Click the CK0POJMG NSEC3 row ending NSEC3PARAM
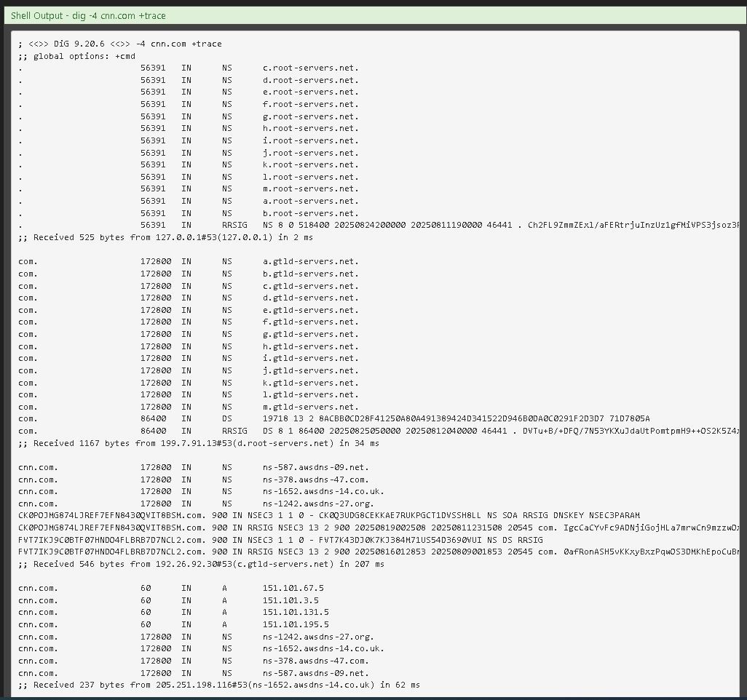 [x=329, y=516]
